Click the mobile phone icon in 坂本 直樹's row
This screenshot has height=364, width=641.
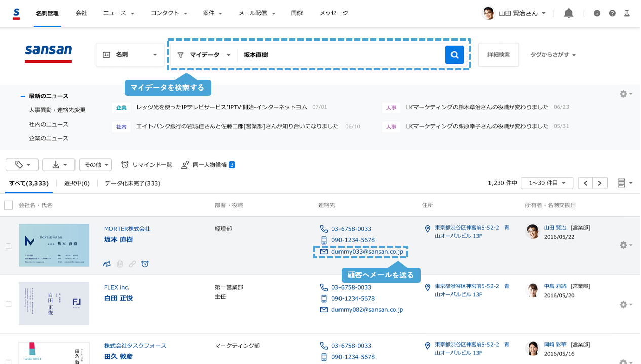click(324, 240)
